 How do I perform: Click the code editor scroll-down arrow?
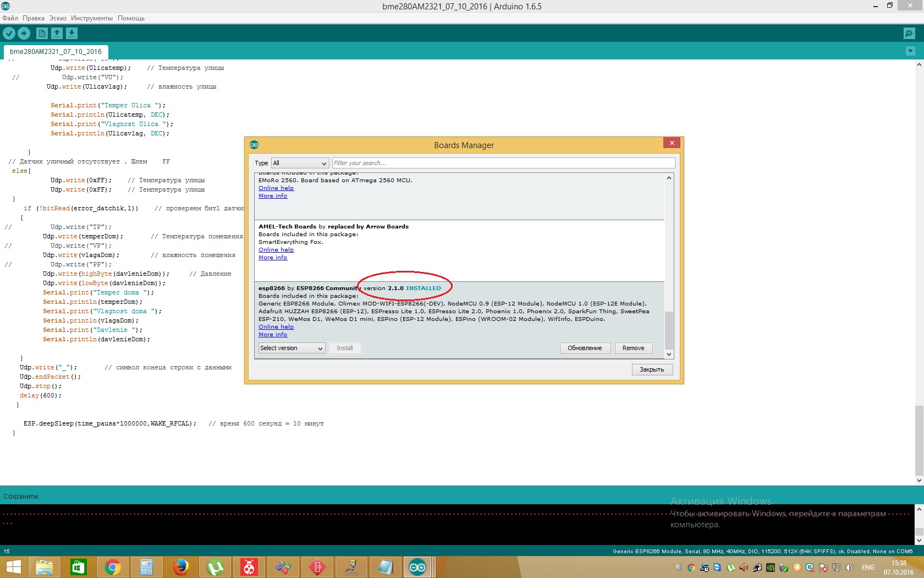(919, 480)
